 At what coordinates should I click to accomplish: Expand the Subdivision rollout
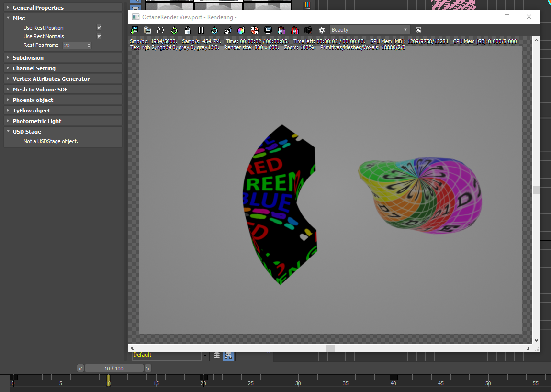point(63,57)
